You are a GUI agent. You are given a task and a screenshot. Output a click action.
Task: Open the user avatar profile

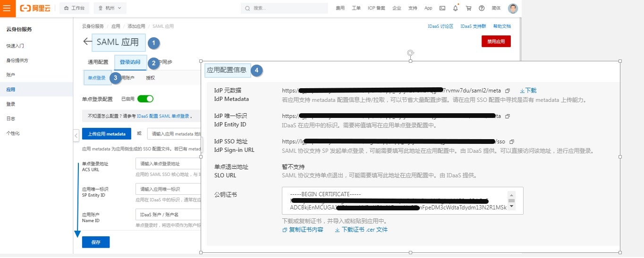[x=513, y=8]
